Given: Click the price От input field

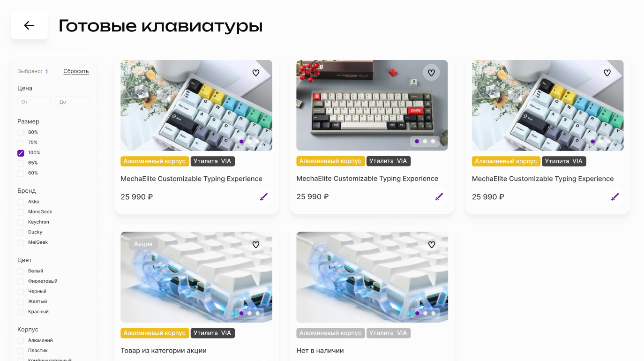Looking at the screenshot, I should (35, 102).
